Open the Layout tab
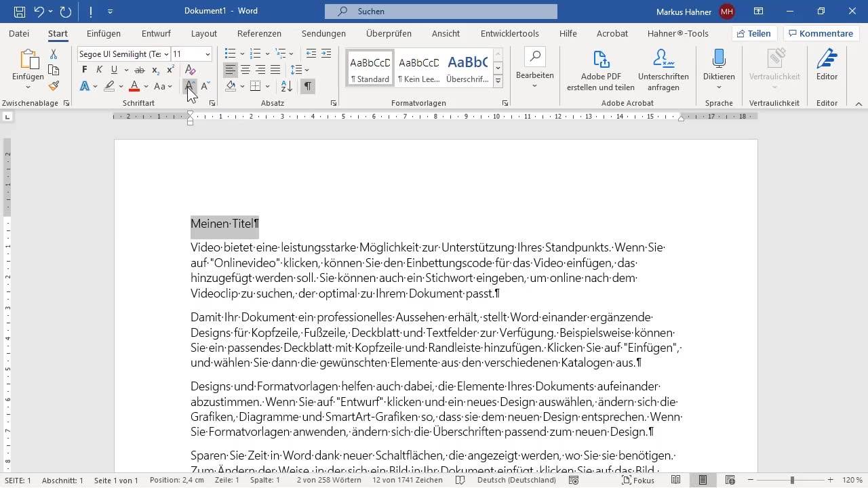The width and height of the screenshot is (868, 488). point(204,33)
